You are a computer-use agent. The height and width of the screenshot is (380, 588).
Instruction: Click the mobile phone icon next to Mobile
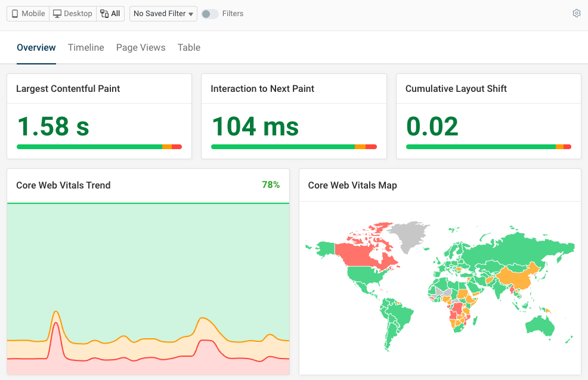click(x=14, y=13)
